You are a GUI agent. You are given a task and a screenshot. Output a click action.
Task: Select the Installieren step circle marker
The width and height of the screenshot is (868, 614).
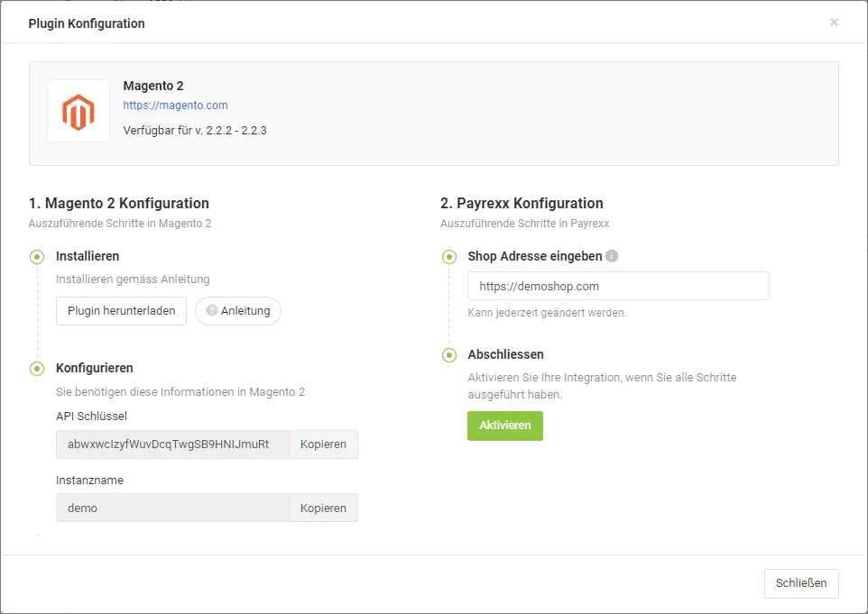37,257
